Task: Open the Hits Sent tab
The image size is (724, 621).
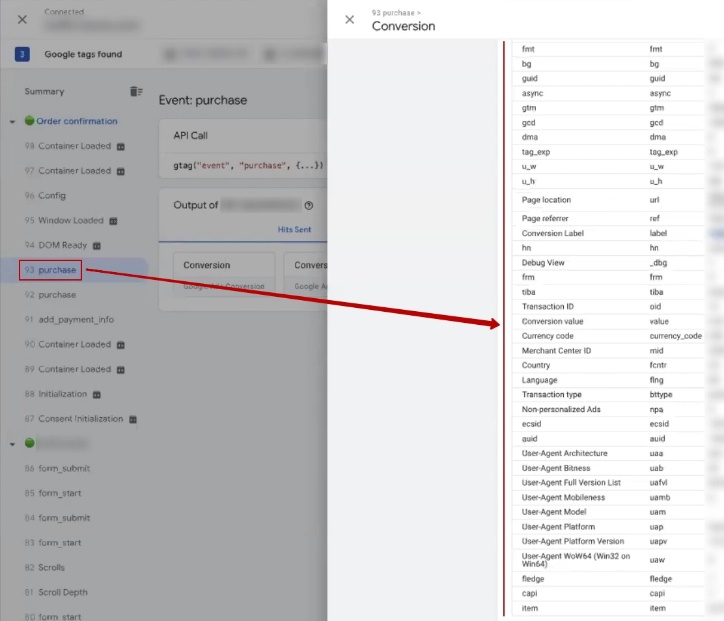Action: tap(294, 230)
